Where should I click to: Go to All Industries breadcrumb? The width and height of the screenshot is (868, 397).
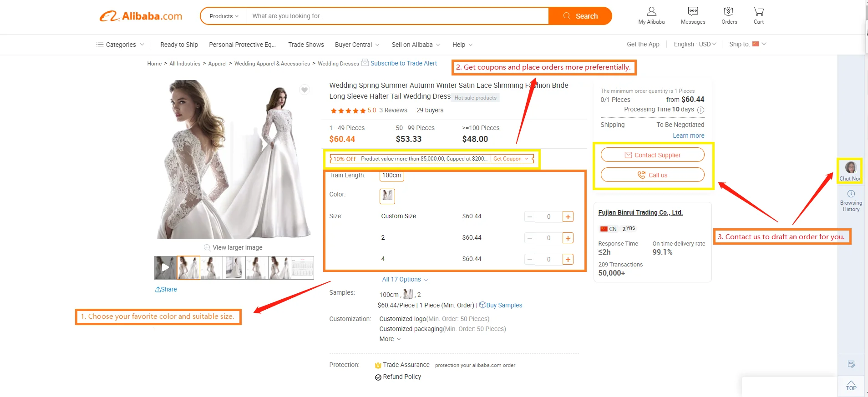[x=185, y=64]
